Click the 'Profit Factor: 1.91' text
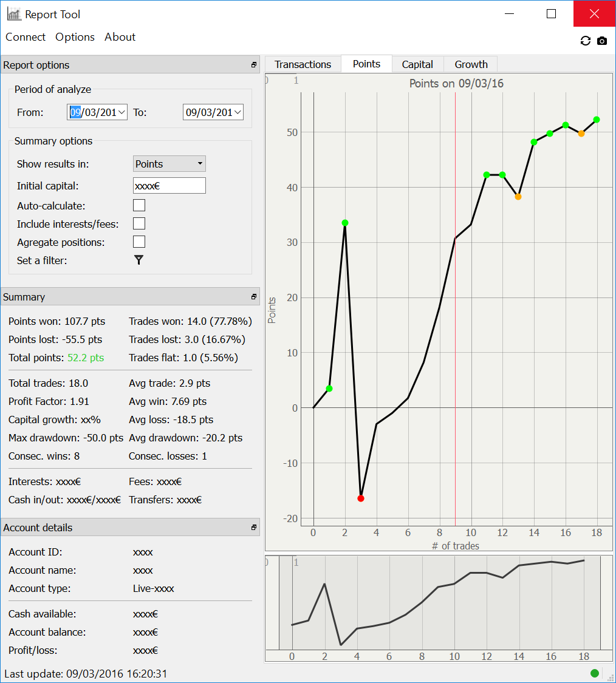The width and height of the screenshot is (616, 683). (x=49, y=401)
